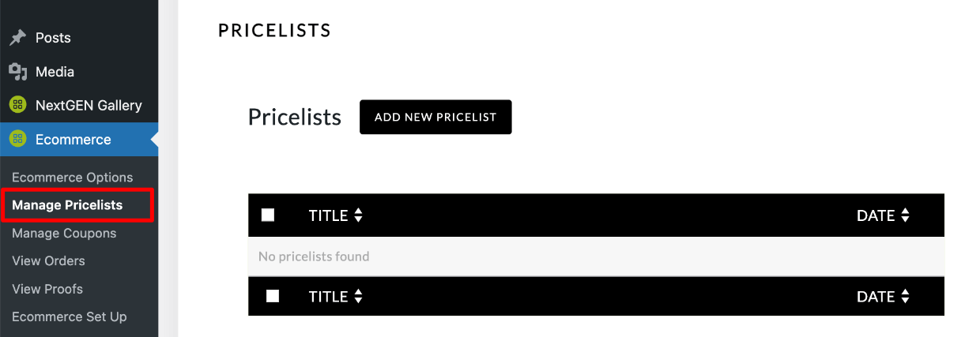
Task: Open Ecommerce Set Up
Action: [69, 316]
